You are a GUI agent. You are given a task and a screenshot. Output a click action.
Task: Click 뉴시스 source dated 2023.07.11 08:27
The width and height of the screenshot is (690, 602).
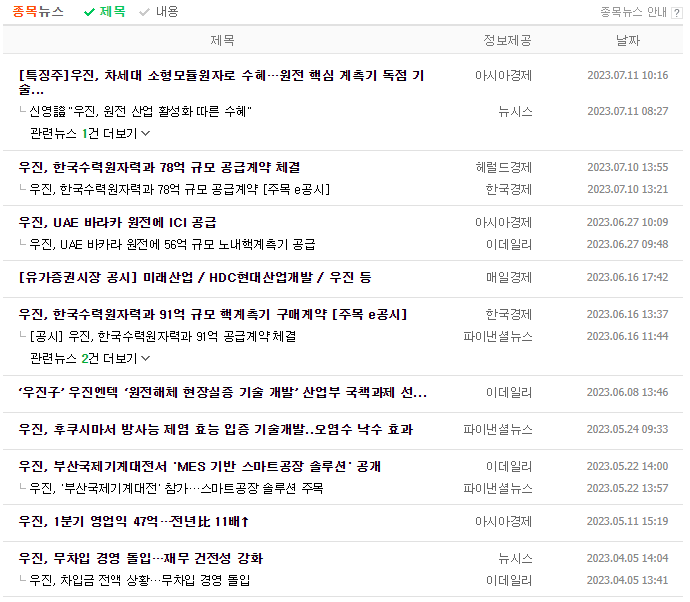(x=515, y=111)
